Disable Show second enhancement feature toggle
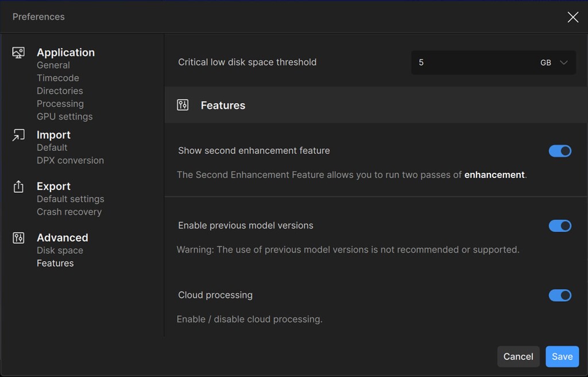This screenshot has height=377, width=588. click(x=560, y=151)
